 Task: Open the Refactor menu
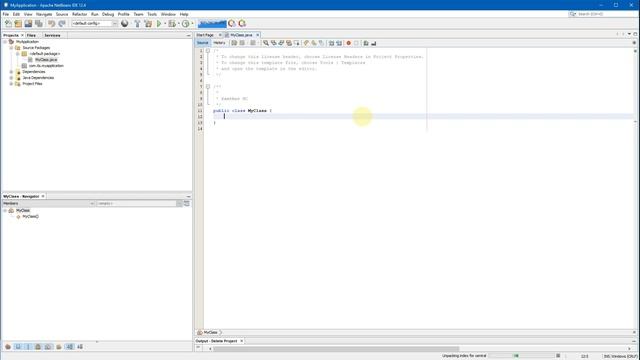pyautogui.click(x=80, y=14)
